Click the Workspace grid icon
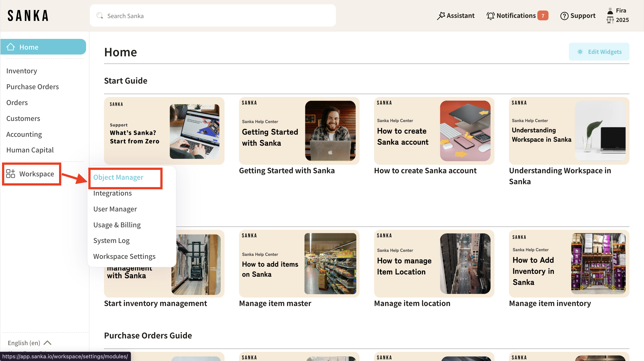 tap(11, 174)
